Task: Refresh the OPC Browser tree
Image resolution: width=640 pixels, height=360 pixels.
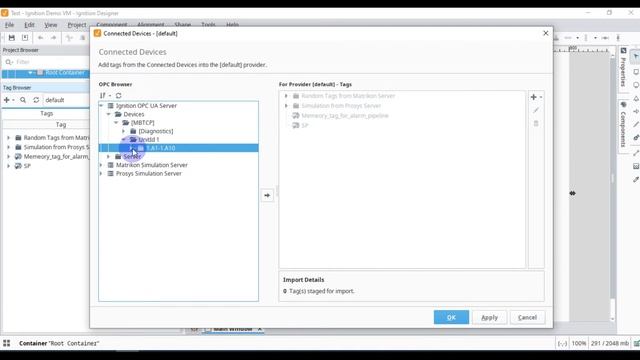Action: (118, 96)
